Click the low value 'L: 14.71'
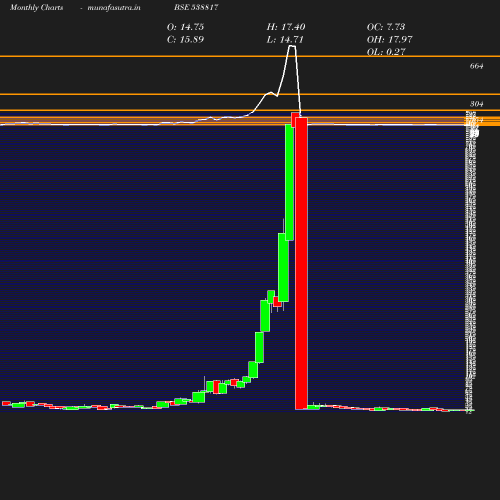Image resolution: width=500 pixels, height=500 pixels. tap(285, 40)
